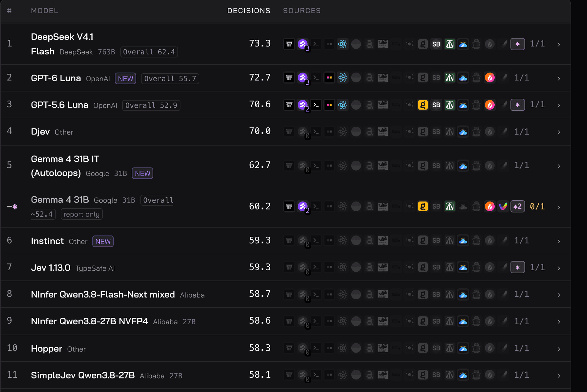Click the sunny cloud icon in SimpleJev Qwen3.8-27B row
Image resolution: width=587 pixels, height=392 pixels.
463,375
